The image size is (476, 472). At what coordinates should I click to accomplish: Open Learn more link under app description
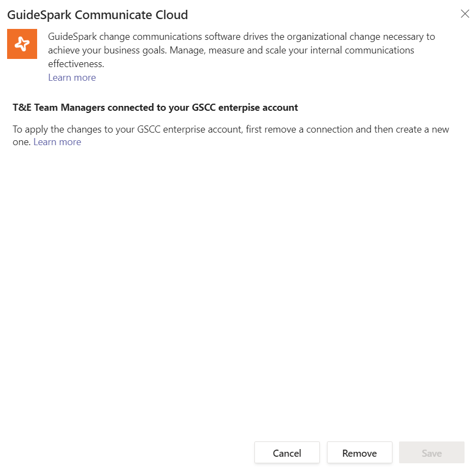coord(72,77)
